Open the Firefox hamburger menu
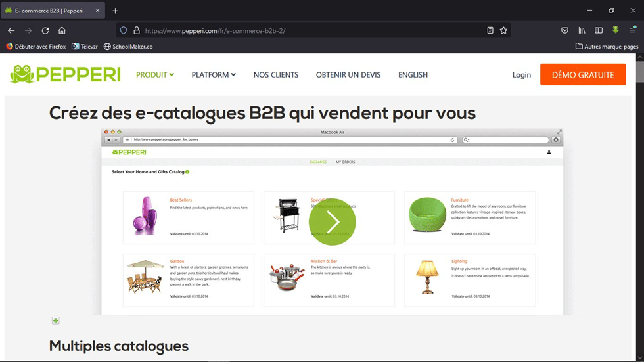This screenshot has width=644, height=362. (x=632, y=30)
